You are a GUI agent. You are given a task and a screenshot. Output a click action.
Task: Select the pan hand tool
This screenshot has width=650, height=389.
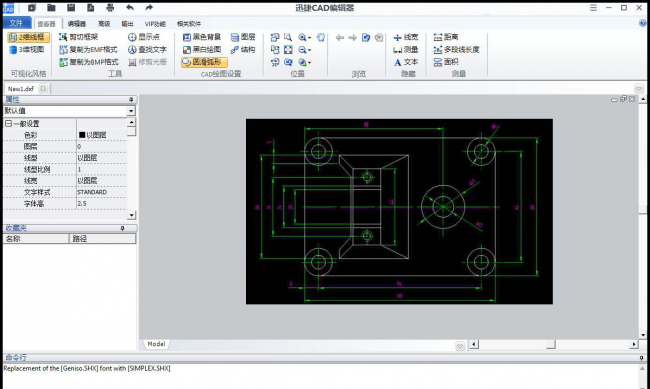click(320, 37)
